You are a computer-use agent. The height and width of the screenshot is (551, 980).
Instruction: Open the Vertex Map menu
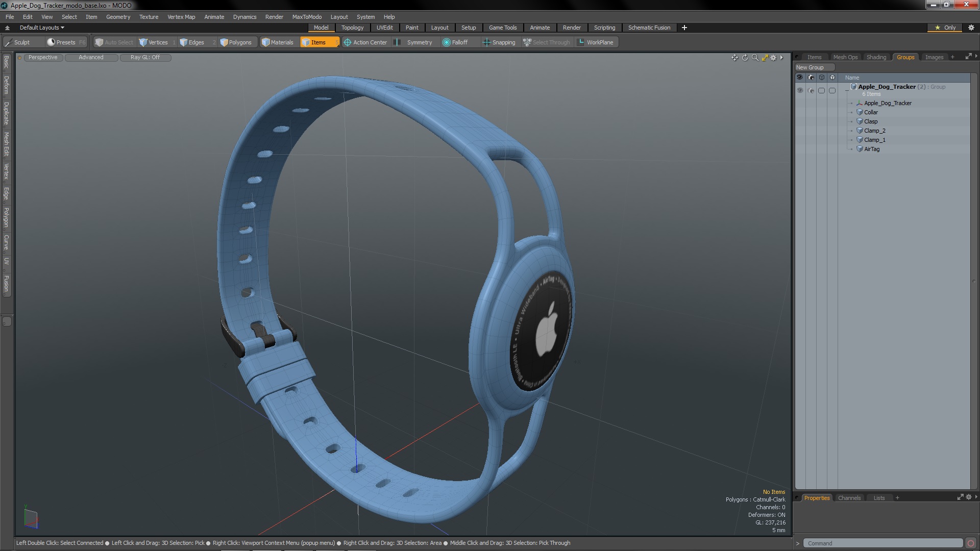[181, 17]
